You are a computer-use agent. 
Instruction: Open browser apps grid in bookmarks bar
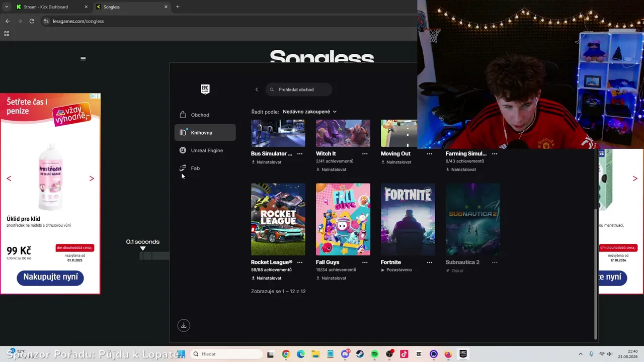(x=7, y=34)
